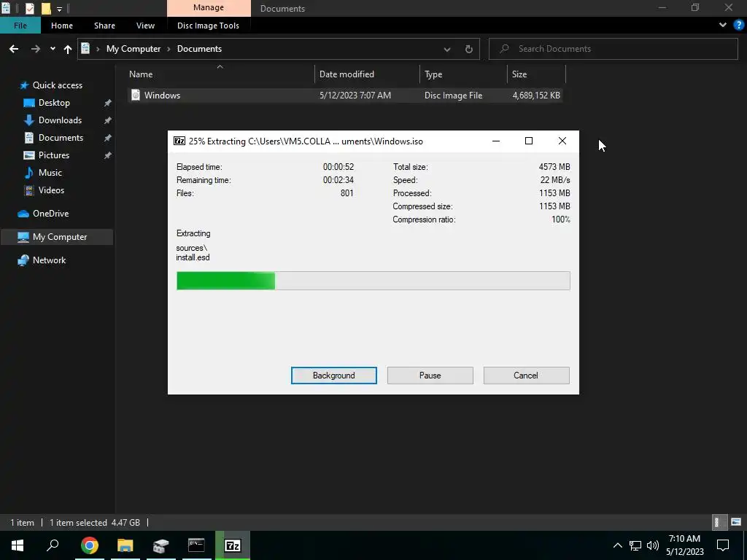
Task: Select My Computer in navigation pane
Action: click(x=57, y=237)
